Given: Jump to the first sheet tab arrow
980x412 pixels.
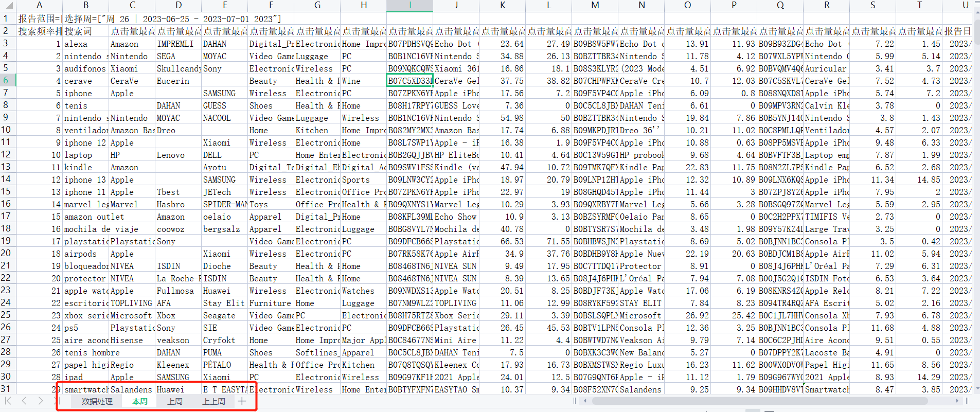Looking at the screenshot, I should pyautogui.click(x=8, y=401).
